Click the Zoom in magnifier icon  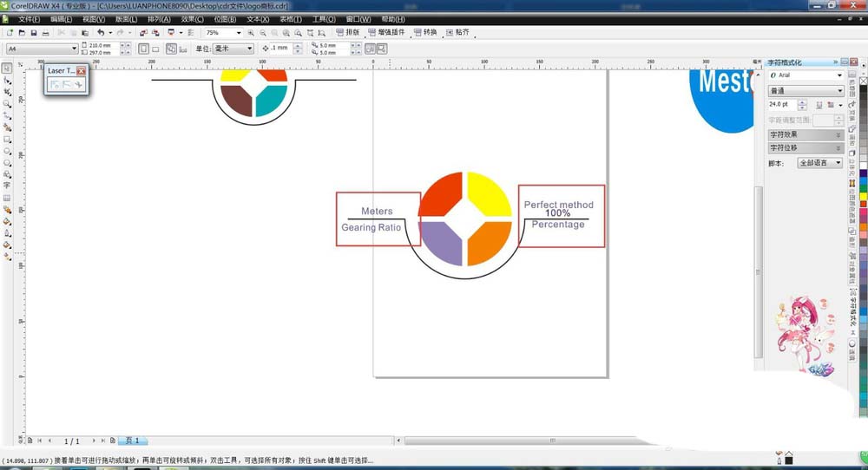(x=252, y=33)
